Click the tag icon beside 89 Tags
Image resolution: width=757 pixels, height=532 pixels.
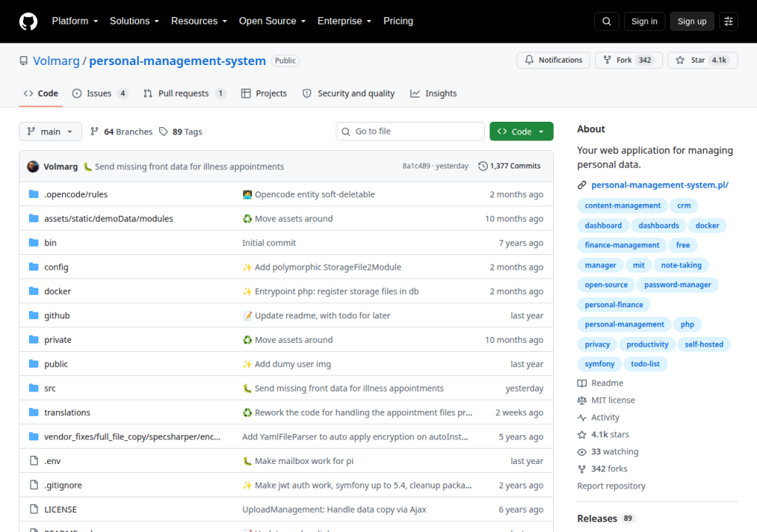click(163, 132)
